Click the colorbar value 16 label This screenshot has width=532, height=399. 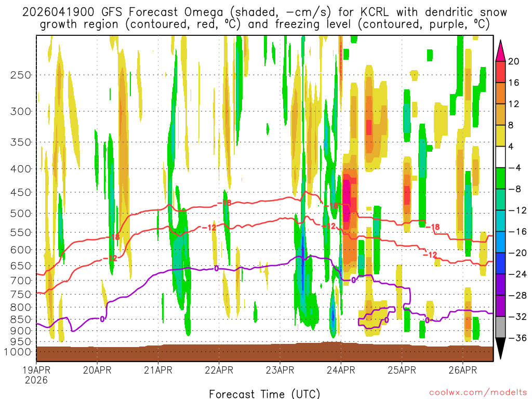pyautogui.click(x=514, y=83)
